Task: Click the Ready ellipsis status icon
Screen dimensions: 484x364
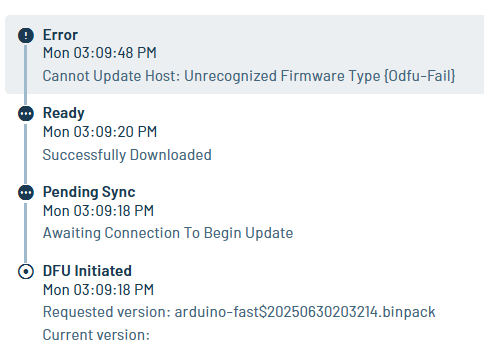Action: coord(26,114)
